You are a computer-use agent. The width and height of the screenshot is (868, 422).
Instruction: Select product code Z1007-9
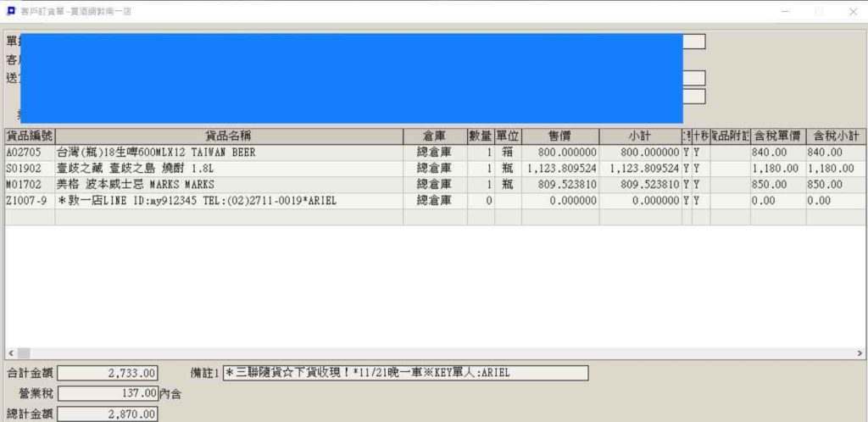30,201
